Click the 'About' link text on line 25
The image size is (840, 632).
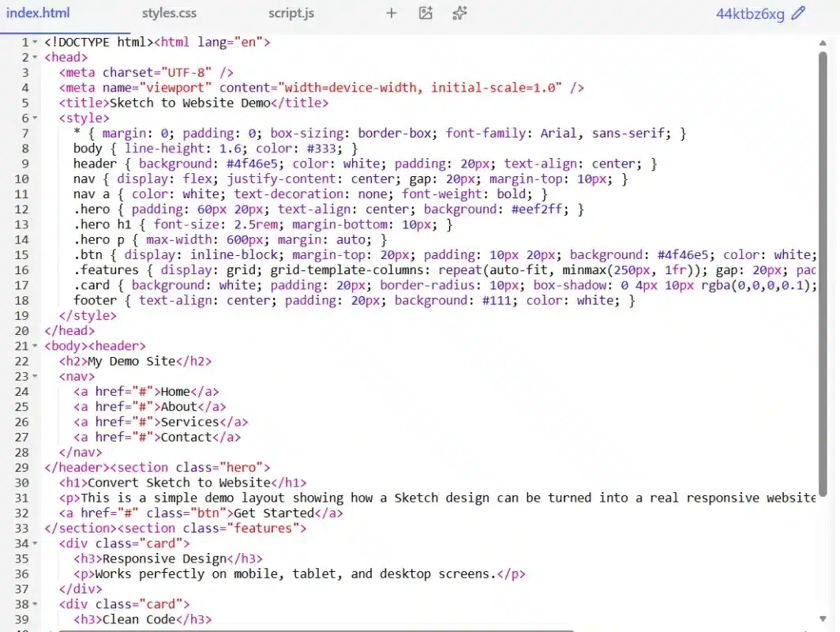click(179, 407)
